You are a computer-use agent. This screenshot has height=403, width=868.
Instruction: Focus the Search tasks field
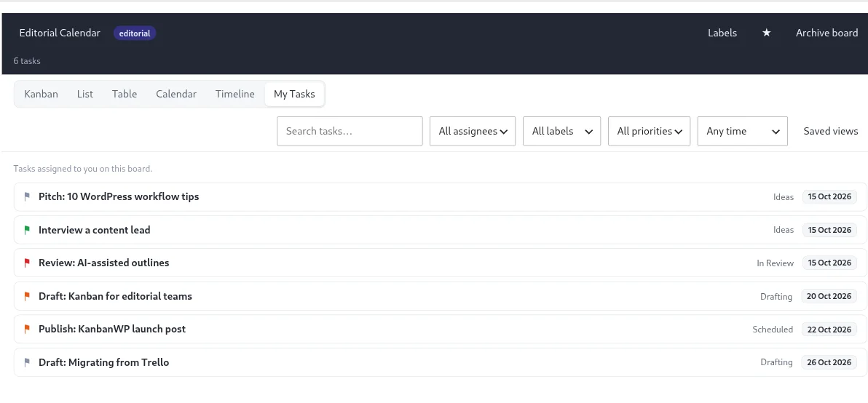(350, 131)
